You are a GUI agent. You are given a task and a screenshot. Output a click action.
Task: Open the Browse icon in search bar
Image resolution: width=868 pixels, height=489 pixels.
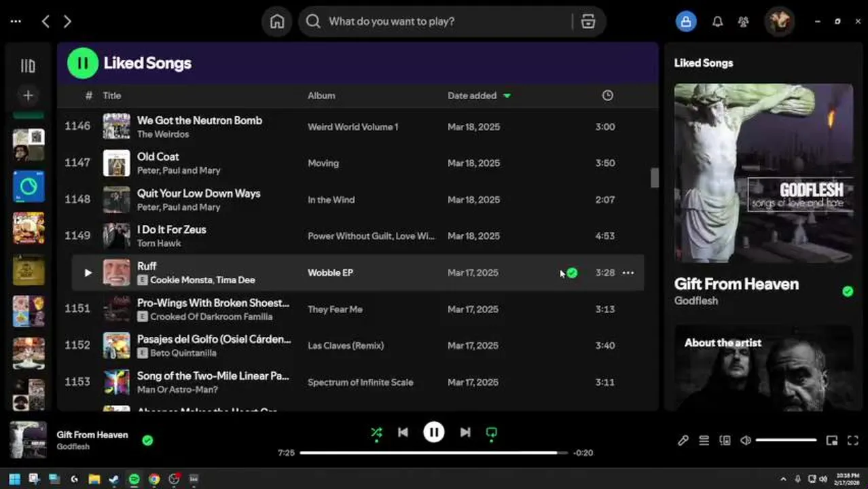coord(588,21)
